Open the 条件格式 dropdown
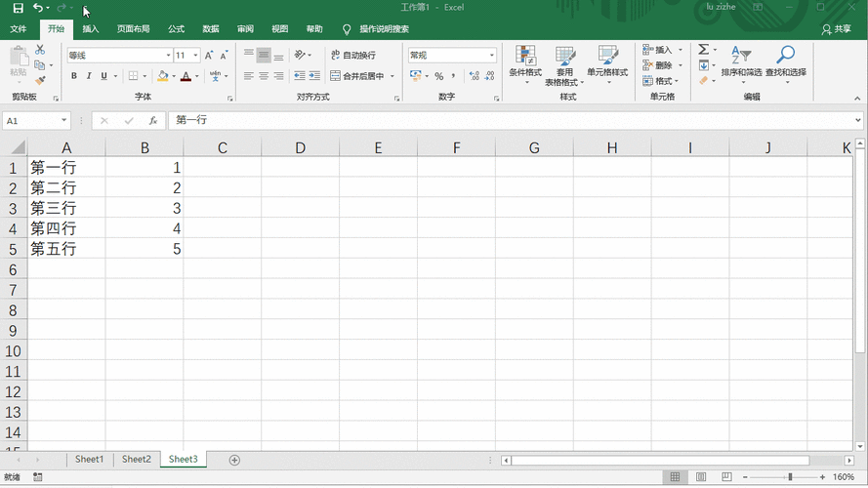This screenshot has width=868, height=488. click(x=525, y=65)
